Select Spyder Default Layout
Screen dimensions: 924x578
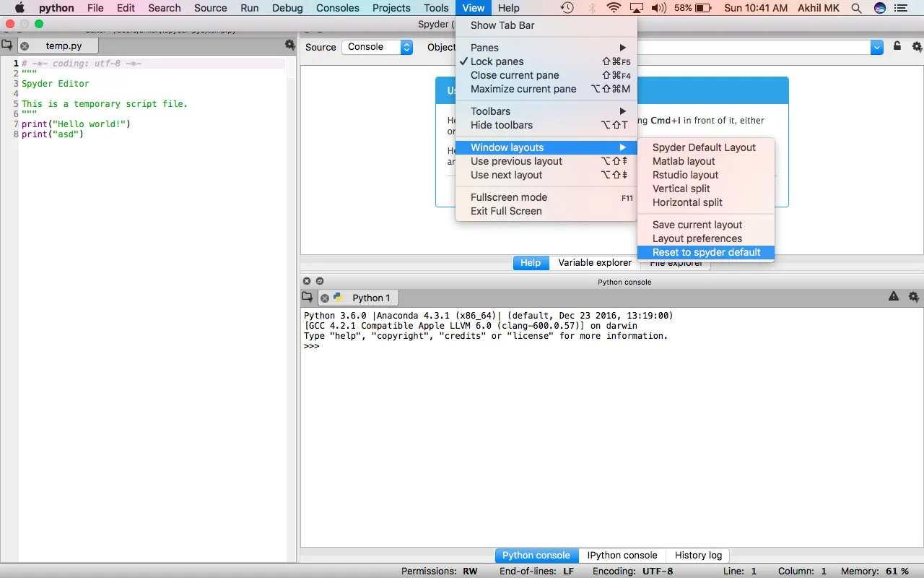706,147
